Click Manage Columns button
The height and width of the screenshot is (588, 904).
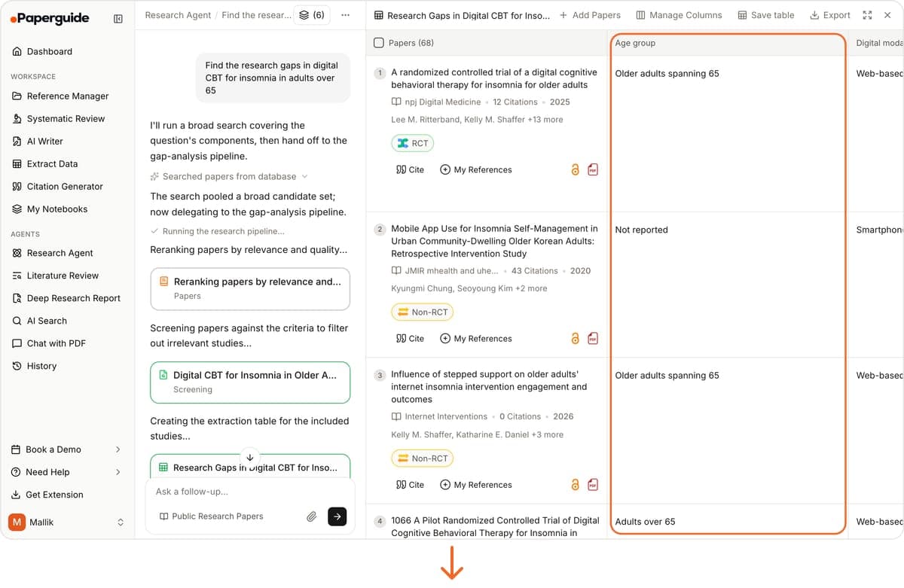tap(679, 15)
